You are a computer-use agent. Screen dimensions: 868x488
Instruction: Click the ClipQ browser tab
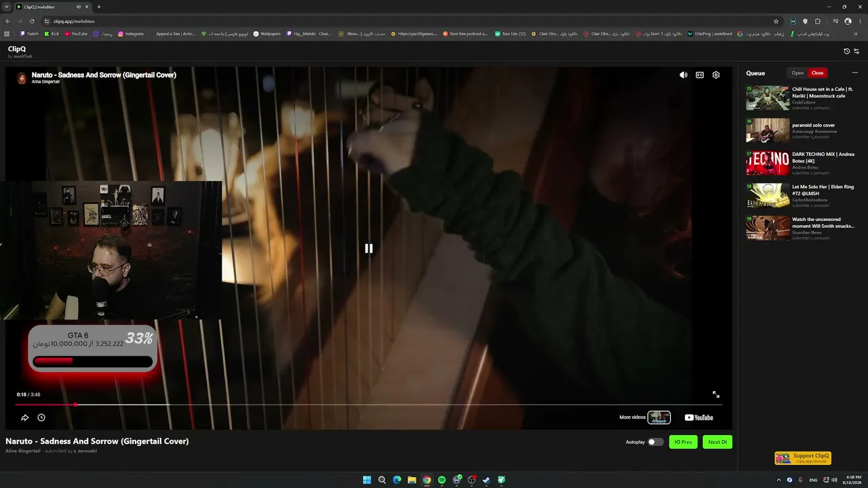coord(53,7)
